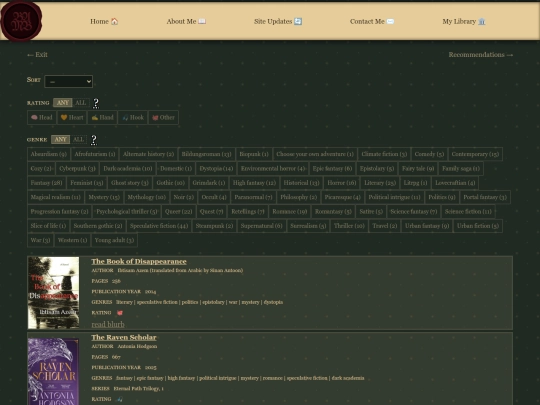
Task: Go to Recommendations page link
Action: (x=480, y=55)
